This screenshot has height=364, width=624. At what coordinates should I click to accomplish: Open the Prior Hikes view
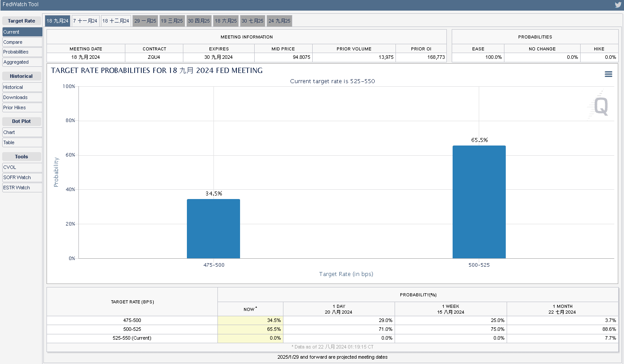coord(22,107)
